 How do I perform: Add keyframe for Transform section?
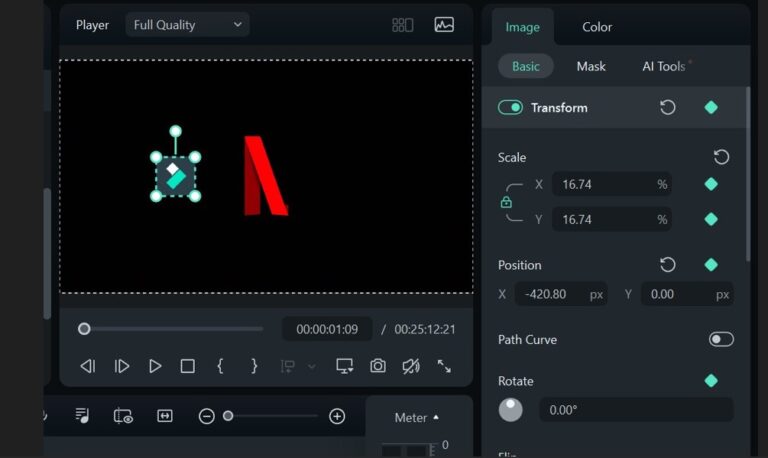(711, 107)
